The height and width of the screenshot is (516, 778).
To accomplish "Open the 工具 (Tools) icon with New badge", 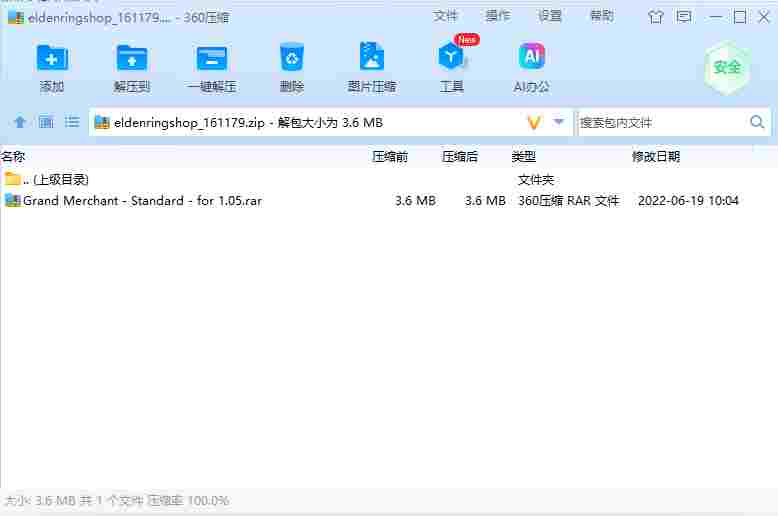I will [452, 56].
